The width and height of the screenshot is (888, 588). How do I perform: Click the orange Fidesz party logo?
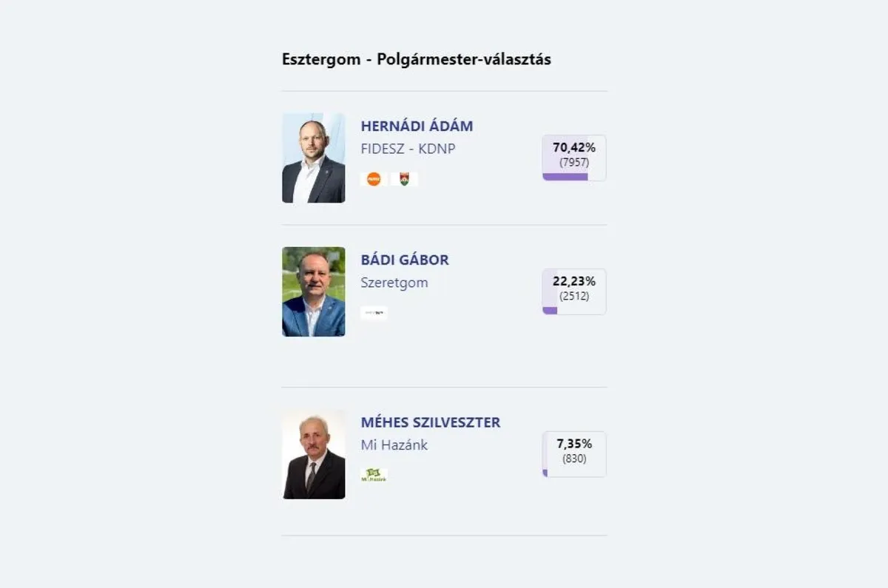pyautogui.click(x=374, y=179)
